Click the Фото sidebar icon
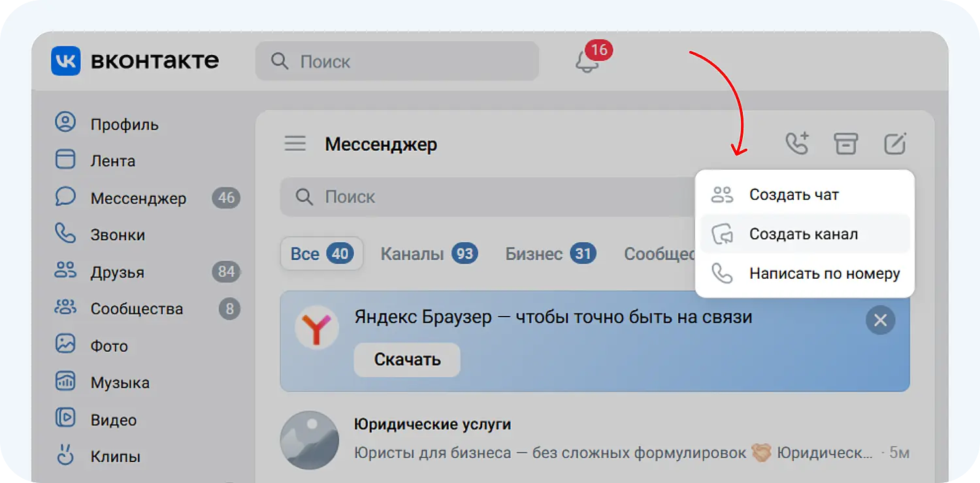The width and height of the screenshot is (980, 483). click(x=65, y=345)
